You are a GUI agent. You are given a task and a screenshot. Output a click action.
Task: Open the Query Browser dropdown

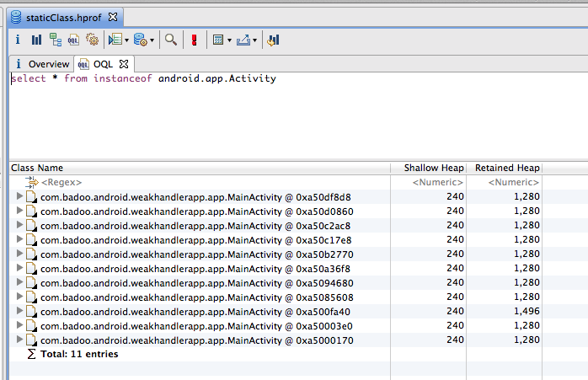coord(152,40)
